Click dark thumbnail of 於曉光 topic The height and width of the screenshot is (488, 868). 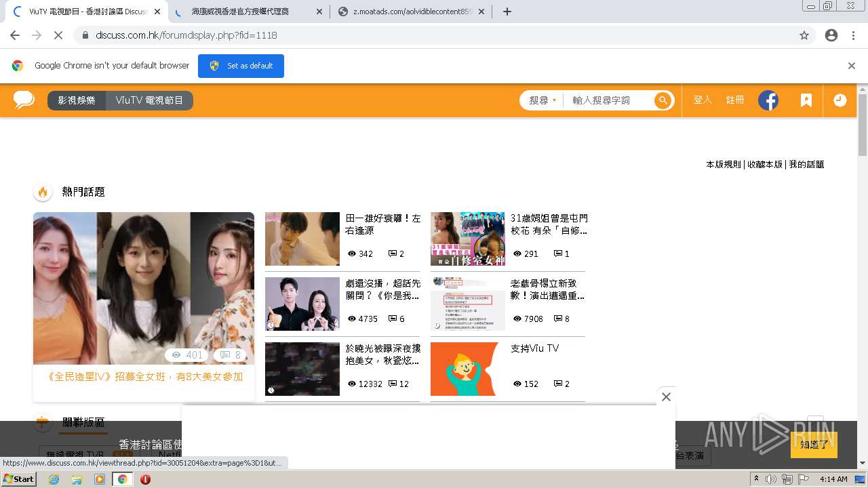(302, 369)
